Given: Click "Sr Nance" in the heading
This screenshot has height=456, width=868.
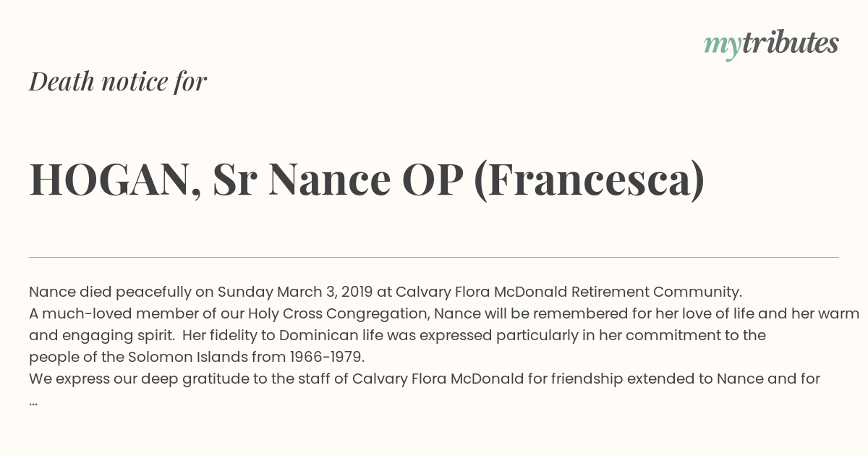Looking at the screenshot, I should [x=302, y=180].
